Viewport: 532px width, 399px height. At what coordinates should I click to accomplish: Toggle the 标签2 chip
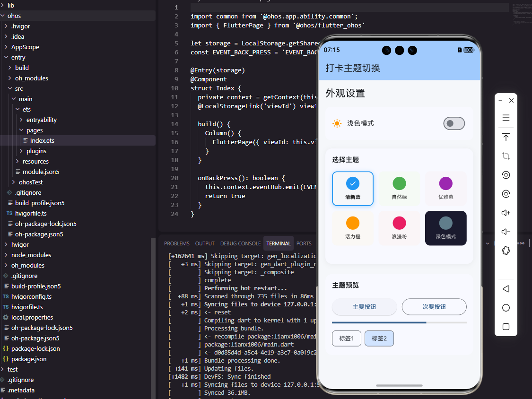pyautogui.click(x=379, y=338)
